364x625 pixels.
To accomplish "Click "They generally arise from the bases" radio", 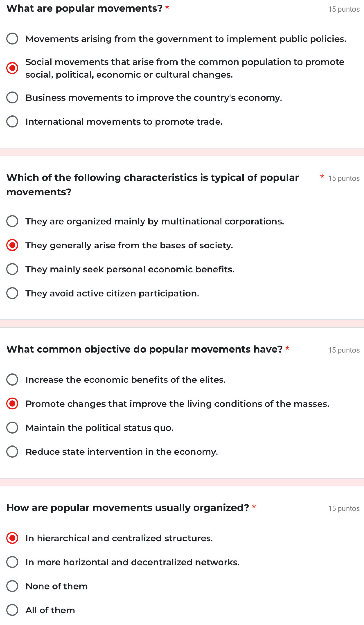I will click(12, 245).
